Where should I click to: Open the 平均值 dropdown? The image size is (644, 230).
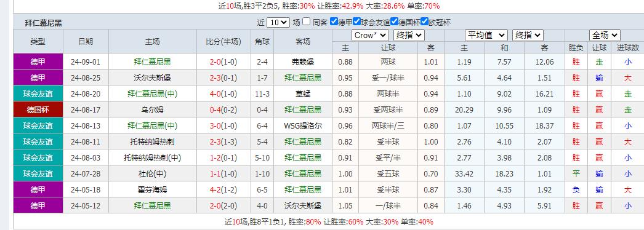tap(486, 35)
